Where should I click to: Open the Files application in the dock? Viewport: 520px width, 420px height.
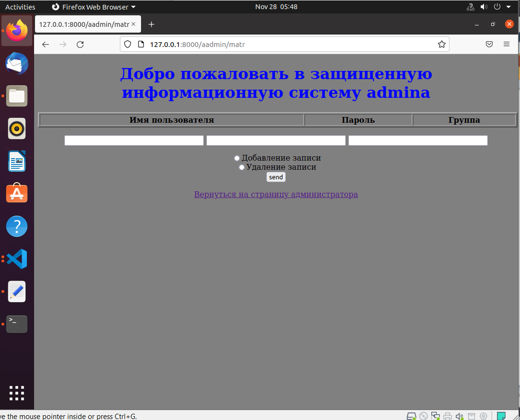click(17, 96)
